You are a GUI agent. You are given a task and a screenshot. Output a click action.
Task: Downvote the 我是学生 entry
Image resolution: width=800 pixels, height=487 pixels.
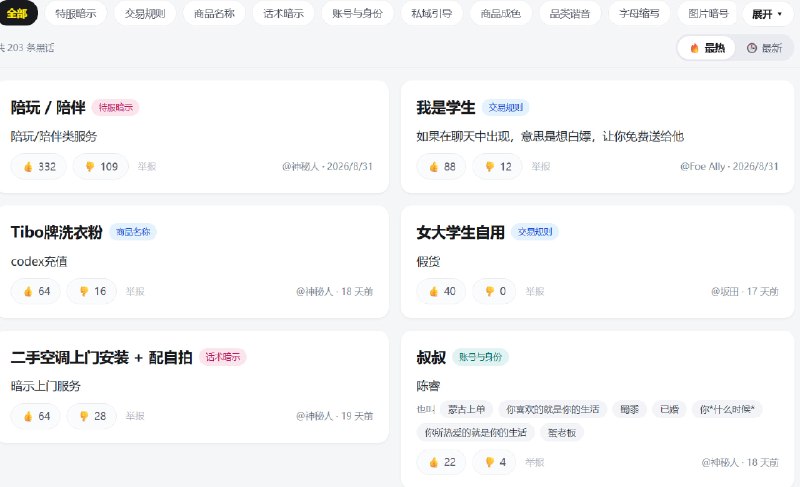pyautogui.click(x=497, y=166)
